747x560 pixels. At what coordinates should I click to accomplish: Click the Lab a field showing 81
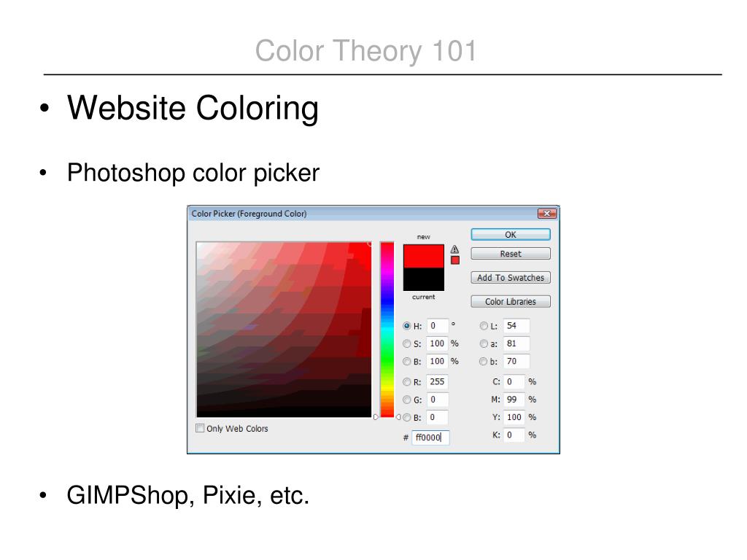click(x=516, y=343)
